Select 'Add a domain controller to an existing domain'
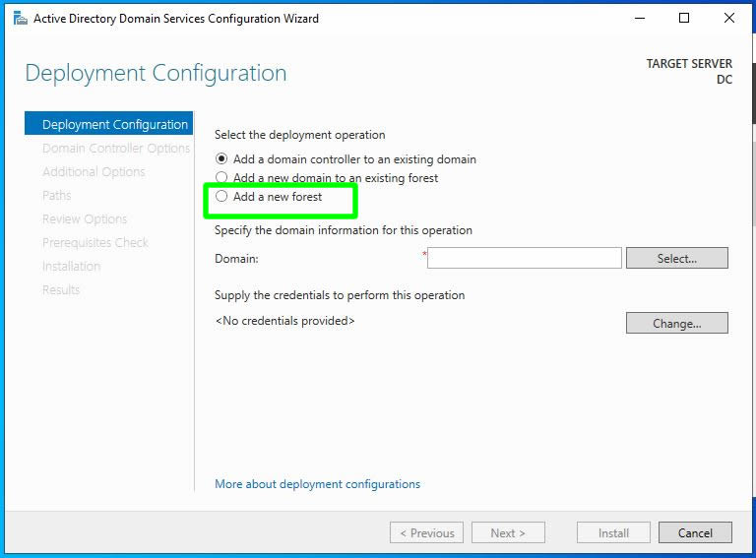The image size is (756, 558). 222,158
